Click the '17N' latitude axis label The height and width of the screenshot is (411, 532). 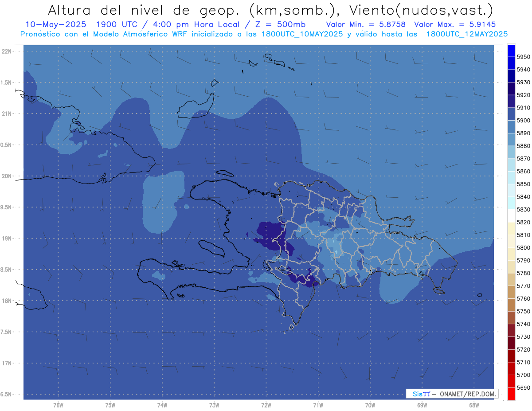pos(7,363)
